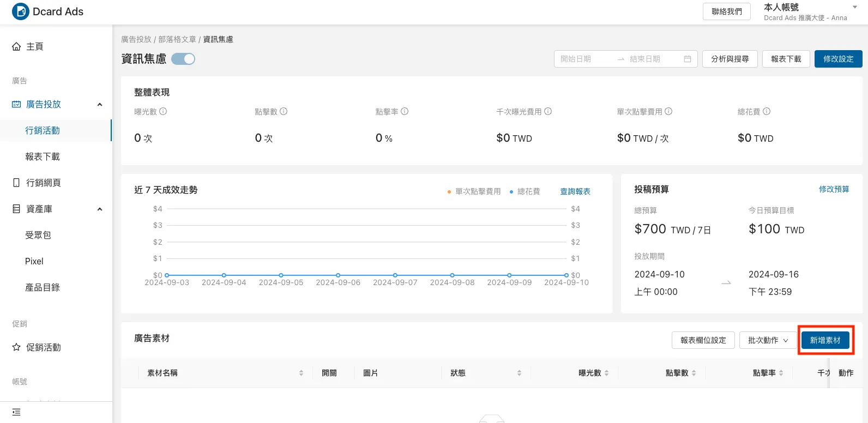
Task: Click the 廣告投放 sidebar icon
Action: point(16,104)
